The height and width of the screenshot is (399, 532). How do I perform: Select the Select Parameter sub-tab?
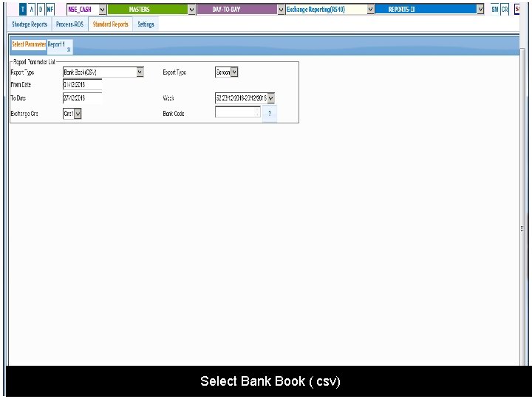[29, 44]
